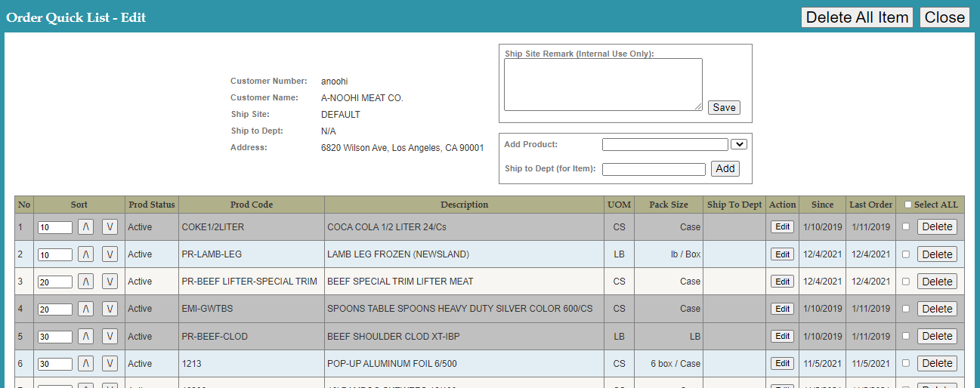This screenshot has height=388, width=980.
Task: Click up arrow for PR-LAMB-LEG row
Action: coord(85,254)
